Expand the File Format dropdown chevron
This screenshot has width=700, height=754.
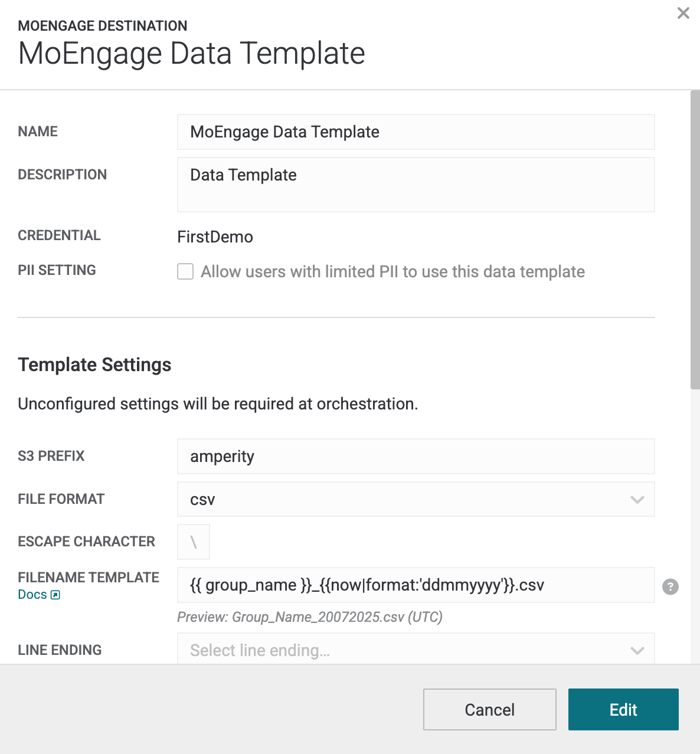637,500
